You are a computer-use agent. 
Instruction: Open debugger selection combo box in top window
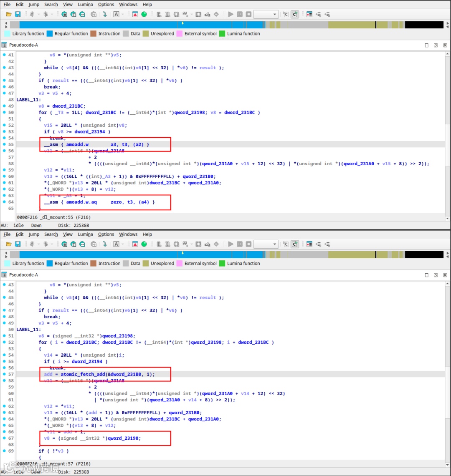pos(266,14)
